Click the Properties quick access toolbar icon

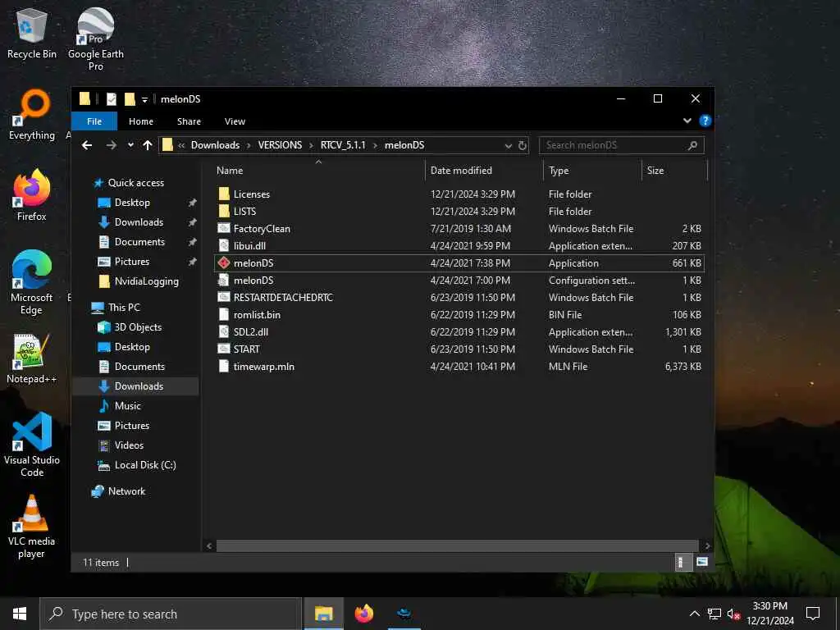[x=112, y=99]
